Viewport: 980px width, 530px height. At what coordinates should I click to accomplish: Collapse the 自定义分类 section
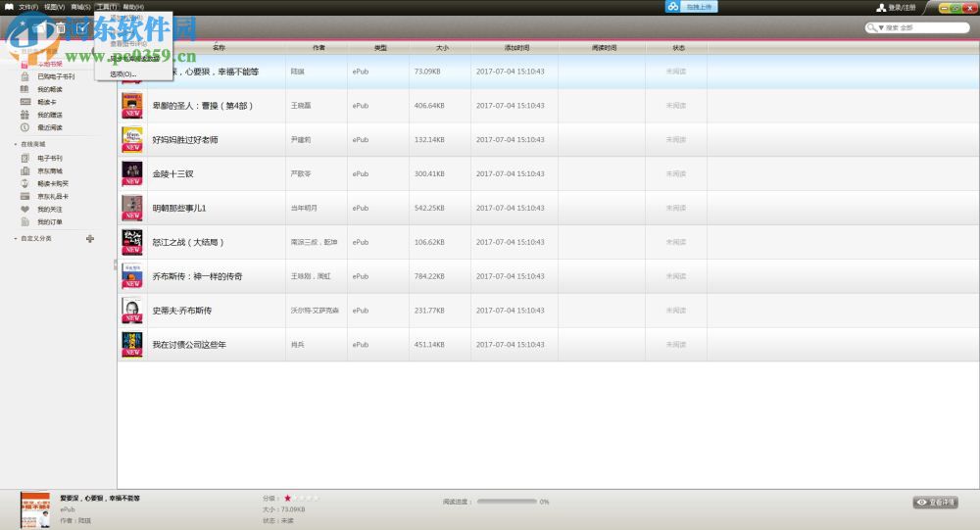(16, 239)
